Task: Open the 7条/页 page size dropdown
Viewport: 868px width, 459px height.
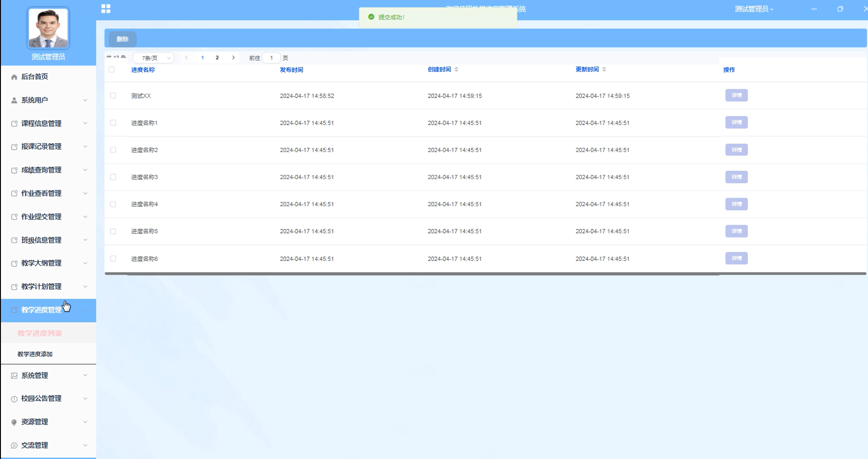Action: click(x=153, y=58)
